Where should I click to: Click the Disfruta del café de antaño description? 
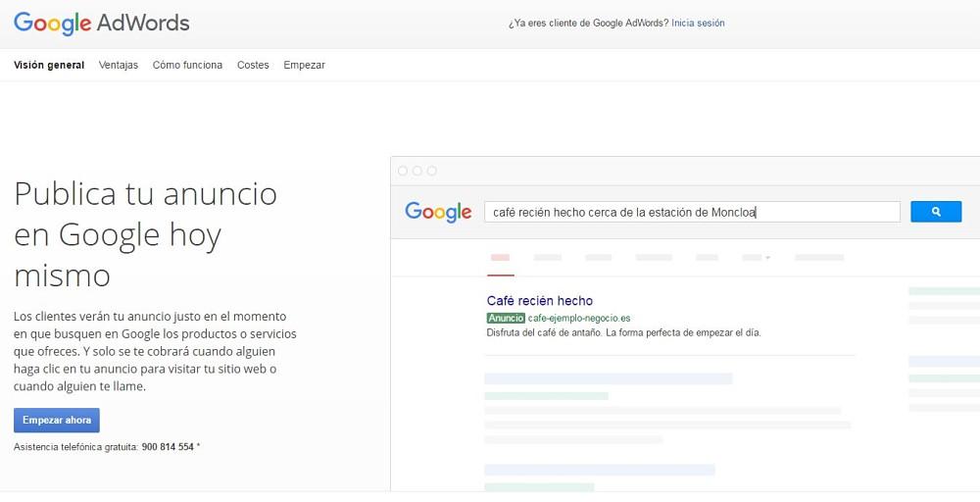[623, 332]
